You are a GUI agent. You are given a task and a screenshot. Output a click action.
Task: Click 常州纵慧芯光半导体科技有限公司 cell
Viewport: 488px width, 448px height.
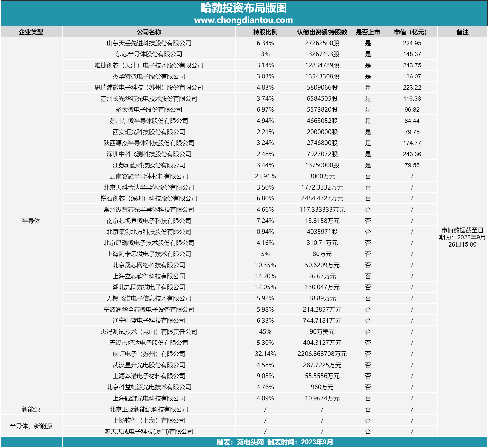pos(149,210)
